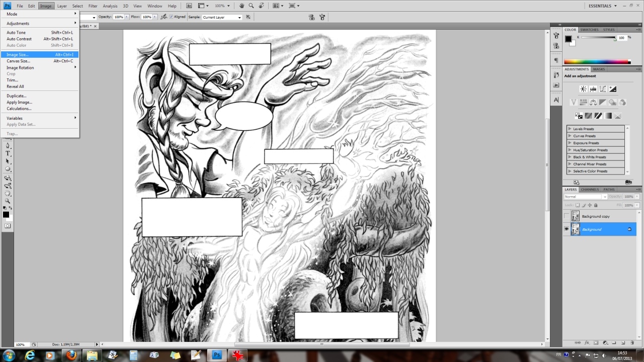Viewport: 644px width, 362px height.
Task: Show the Background copy layer
Action: click(567, 216)
